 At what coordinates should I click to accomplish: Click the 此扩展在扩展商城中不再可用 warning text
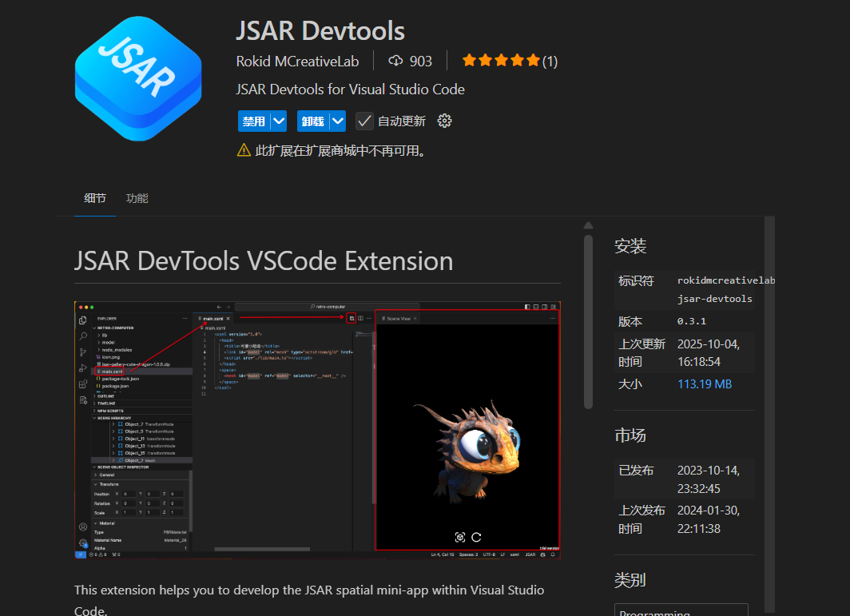click(340, 151)
